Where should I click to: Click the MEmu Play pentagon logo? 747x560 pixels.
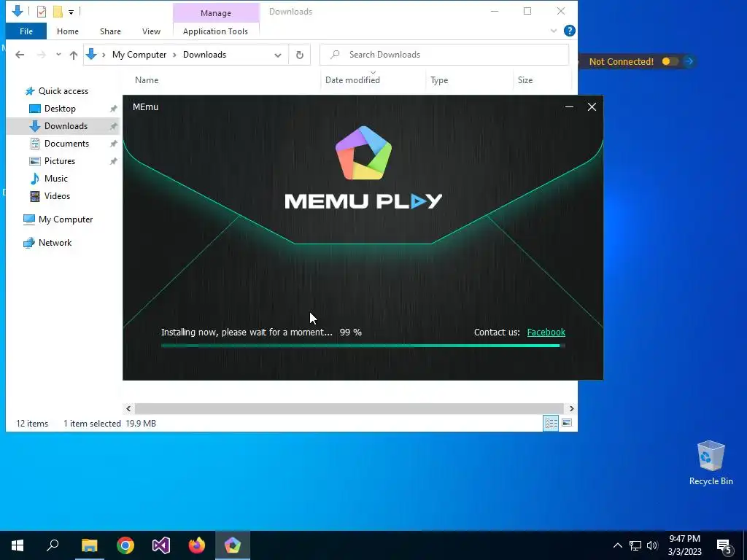click(363, 153)
